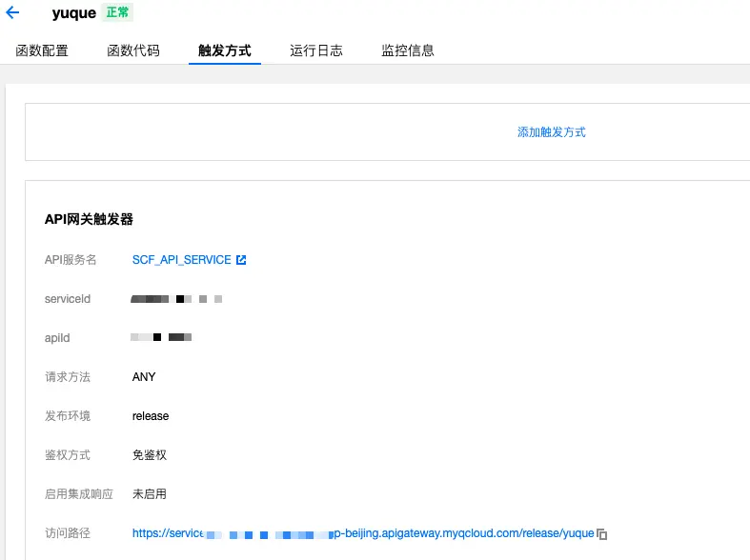Click the serviceId field label
The width and height of the screenshot is (750, 560).
(x=68, y=299)
